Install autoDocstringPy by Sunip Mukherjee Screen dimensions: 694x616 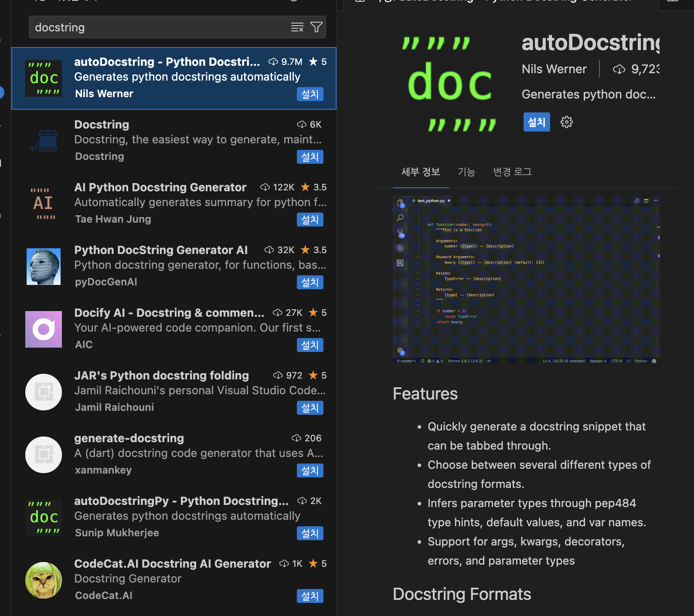pyautogui.click(x=310, y=533)
